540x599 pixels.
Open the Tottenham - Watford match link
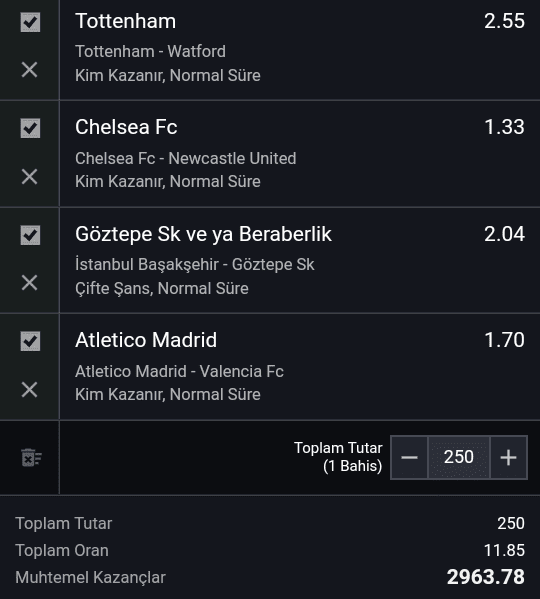150,51
